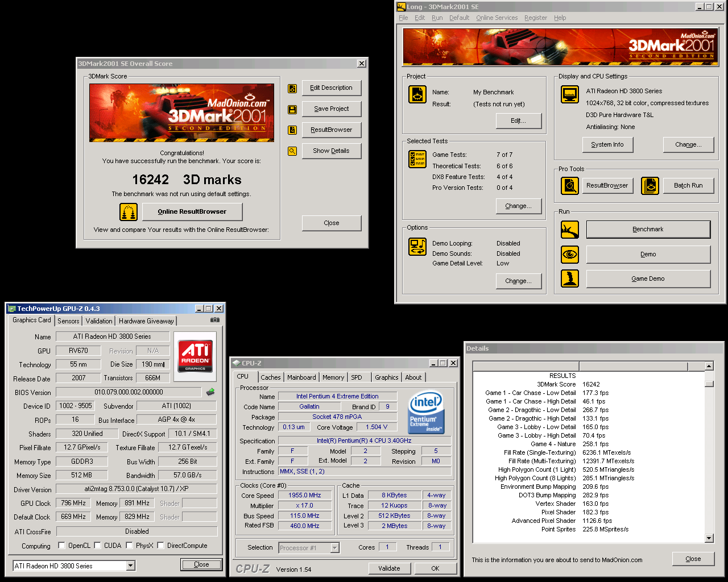This screenshot has height=582, width=728.
Task: Click the Save Project floppy icon
Action: pos(292,109)
